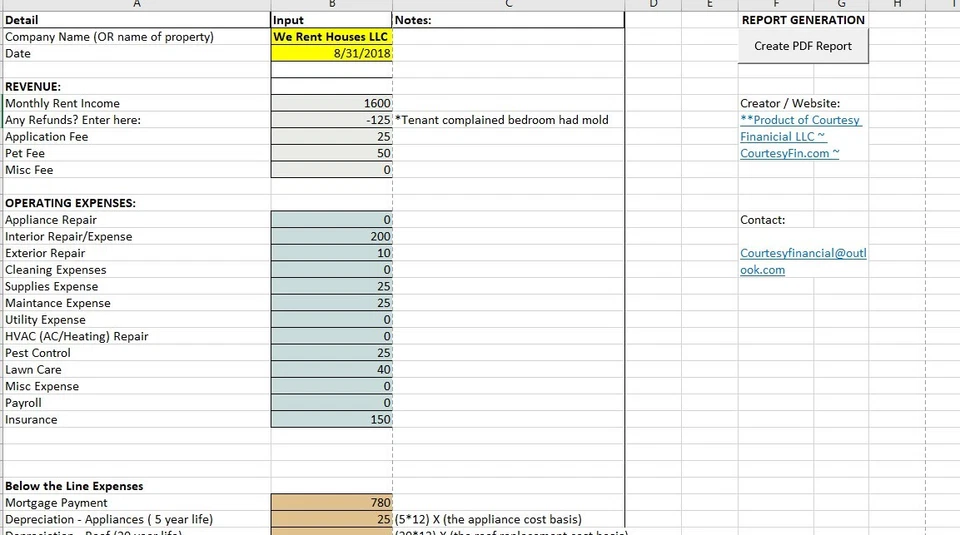This screenshot has width=960, height=535.
Task: Select Monthly Rent Income value 1600
Action: pyautogui.click(x=331, y=103)
